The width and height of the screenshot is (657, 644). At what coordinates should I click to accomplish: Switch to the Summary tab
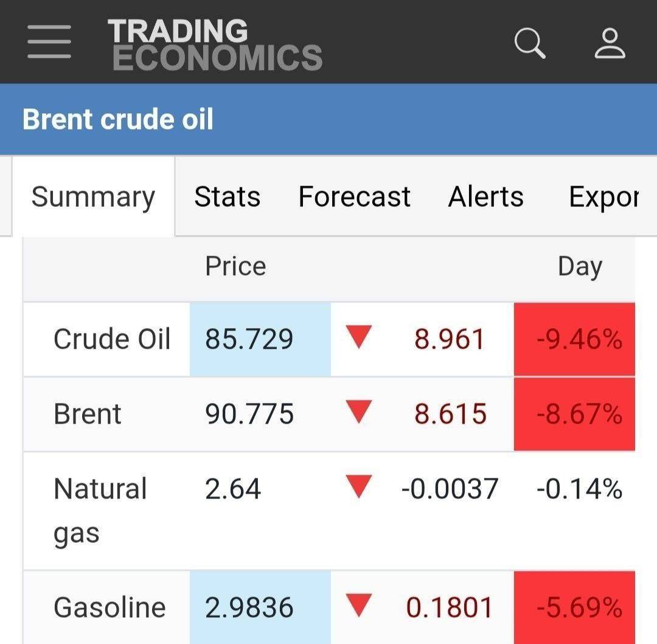click(93, 197)
